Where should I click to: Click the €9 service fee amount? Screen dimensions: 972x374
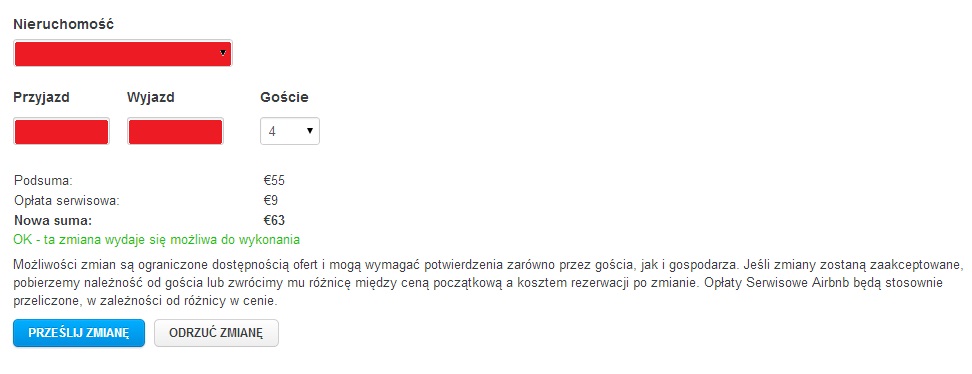[270, 201]
